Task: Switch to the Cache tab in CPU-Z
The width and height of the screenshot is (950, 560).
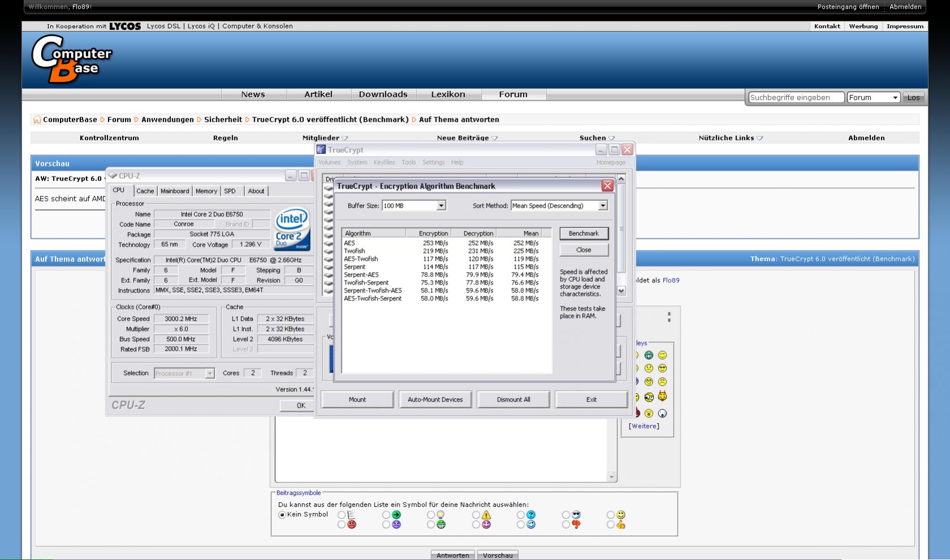Action: coord(145,191)
